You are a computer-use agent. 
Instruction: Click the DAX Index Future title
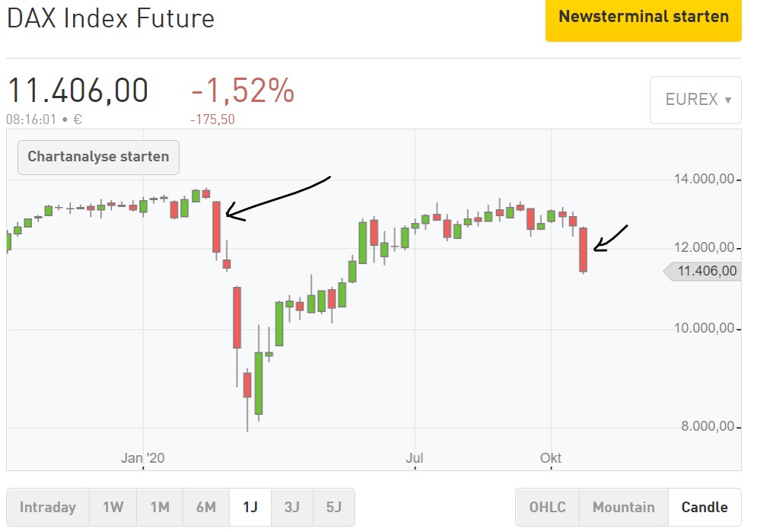pos(110,19)
